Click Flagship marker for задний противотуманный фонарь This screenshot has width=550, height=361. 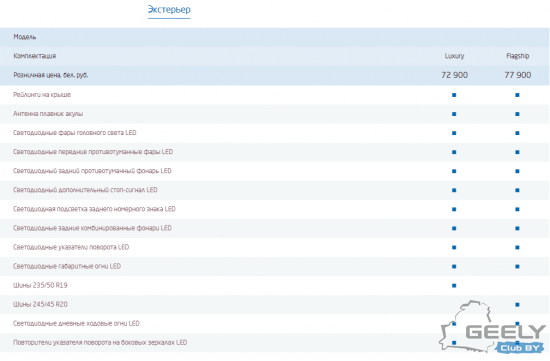coord(517,171)
